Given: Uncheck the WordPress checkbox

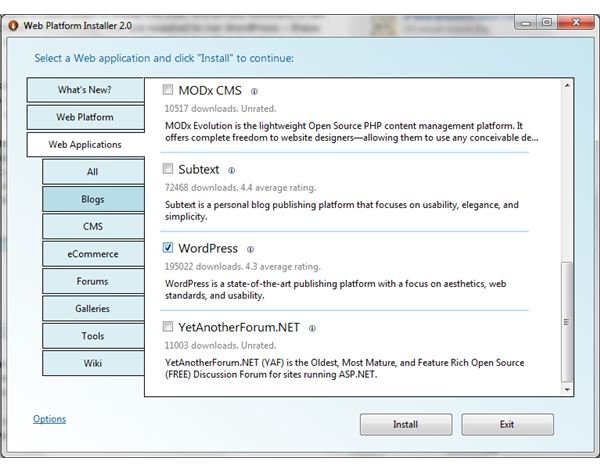Looking at the screenshot, I should click(168, 247).
